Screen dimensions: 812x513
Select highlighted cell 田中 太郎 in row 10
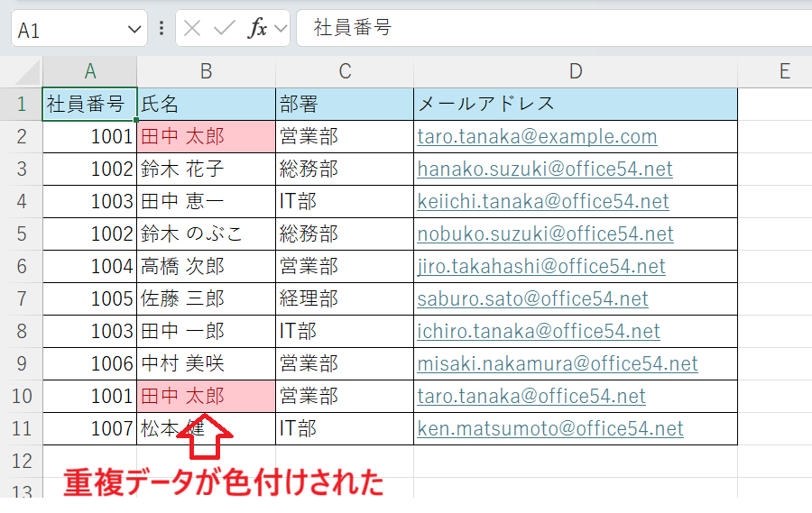tap(206, 396)
